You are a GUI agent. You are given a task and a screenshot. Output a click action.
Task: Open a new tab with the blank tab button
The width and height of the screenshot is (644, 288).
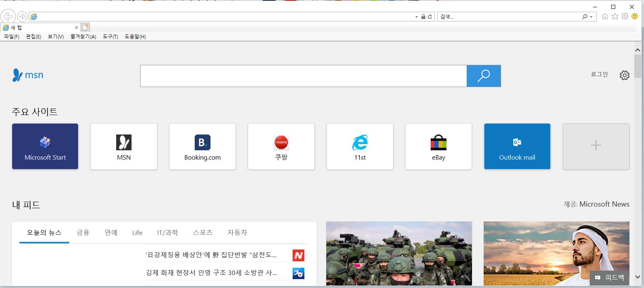[85, 28]
